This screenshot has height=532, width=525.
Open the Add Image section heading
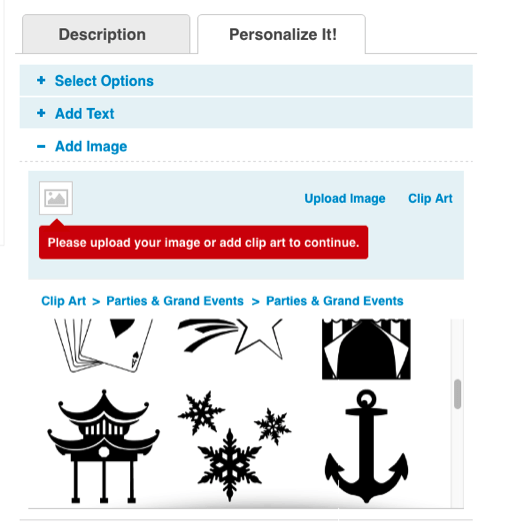click(91, 147)
